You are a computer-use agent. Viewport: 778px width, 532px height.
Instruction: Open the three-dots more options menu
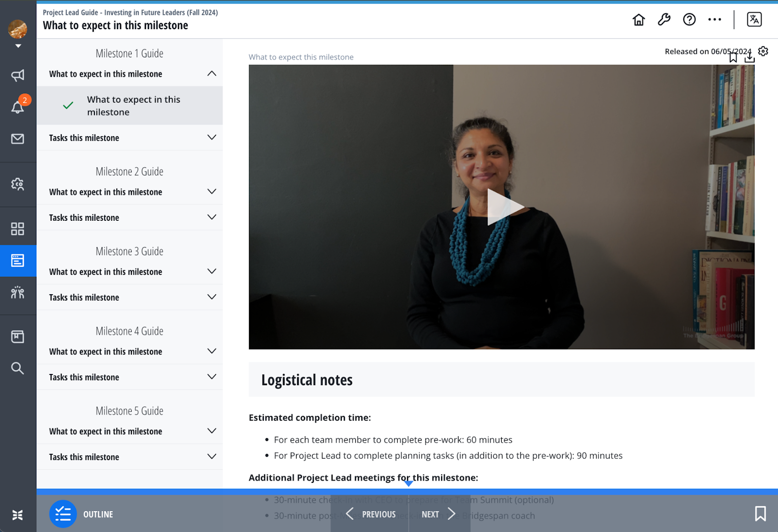[714, 20]
